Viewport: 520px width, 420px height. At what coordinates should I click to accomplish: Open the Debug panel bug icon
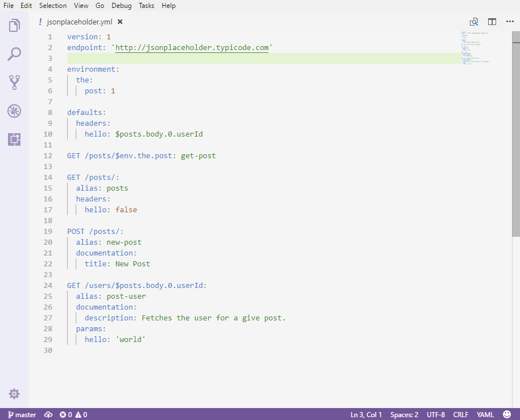tap(14, 111)
